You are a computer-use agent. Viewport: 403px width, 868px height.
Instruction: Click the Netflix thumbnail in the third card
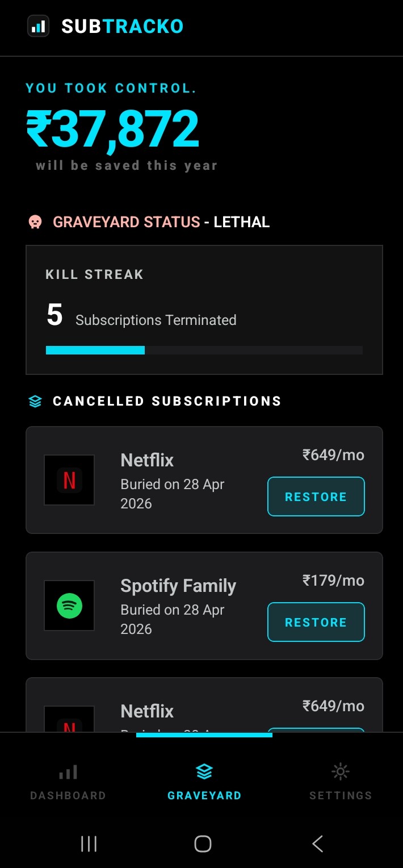(69, 721)
